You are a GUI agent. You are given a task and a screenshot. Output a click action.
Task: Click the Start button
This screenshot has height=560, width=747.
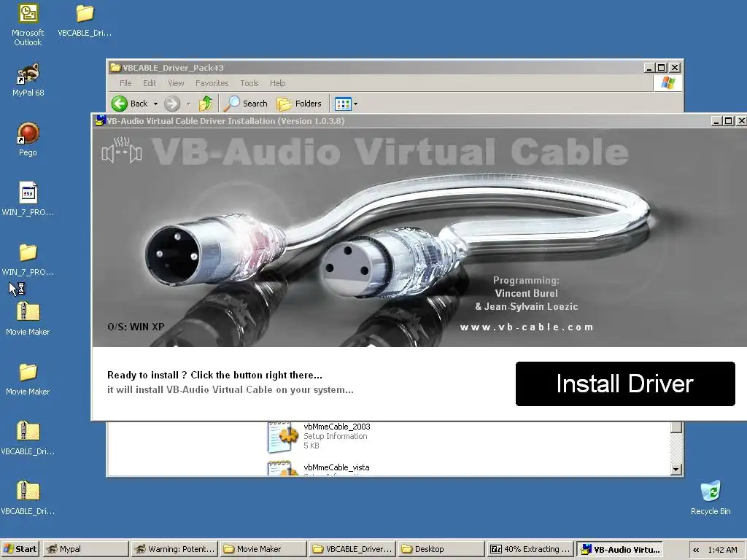point(21,549)
